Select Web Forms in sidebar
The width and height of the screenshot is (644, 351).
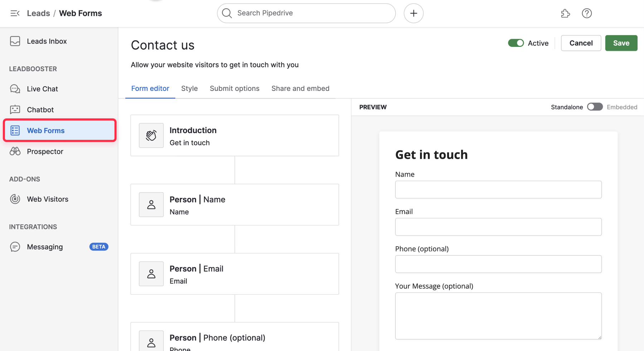pyautogui.click(x=59, y=131)
